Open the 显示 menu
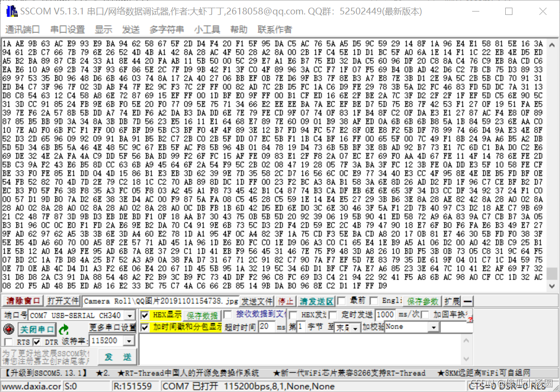Viewport: 560px width, 392px height. tap(104, 29)
